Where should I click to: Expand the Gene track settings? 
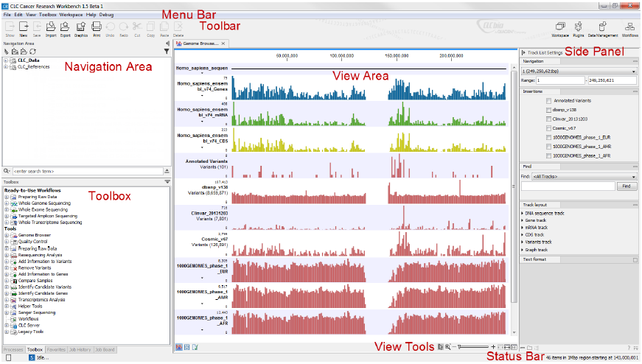[523, 220]
